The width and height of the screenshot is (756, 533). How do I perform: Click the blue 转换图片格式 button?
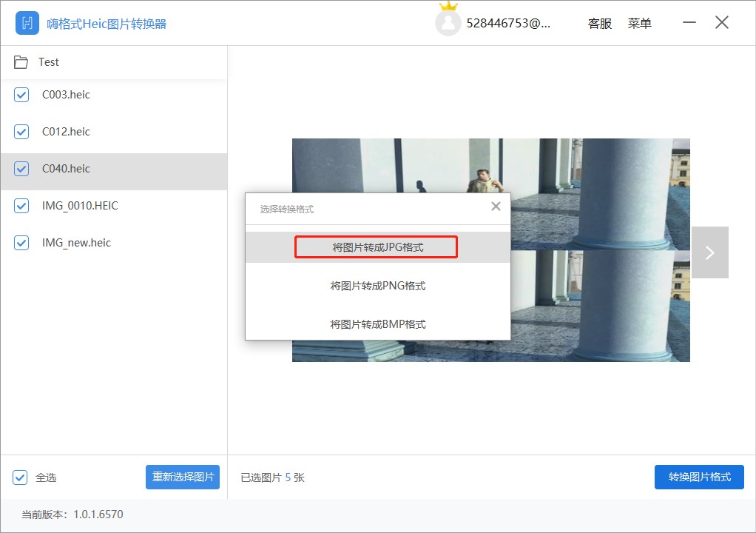click(x=698, y=477)
